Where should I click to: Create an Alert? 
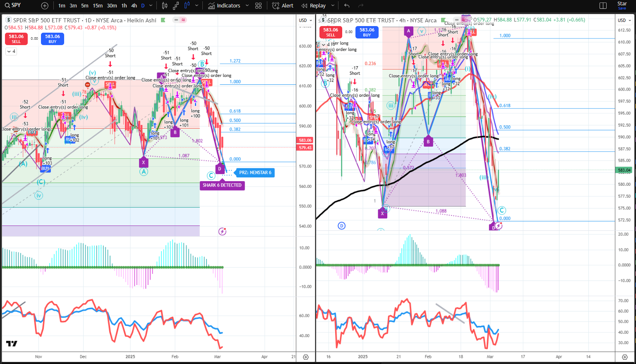click(283, 6)
